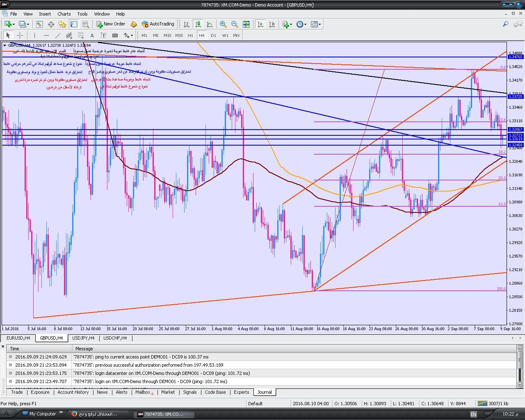
Task: Open the File menu
Action: 14,14
